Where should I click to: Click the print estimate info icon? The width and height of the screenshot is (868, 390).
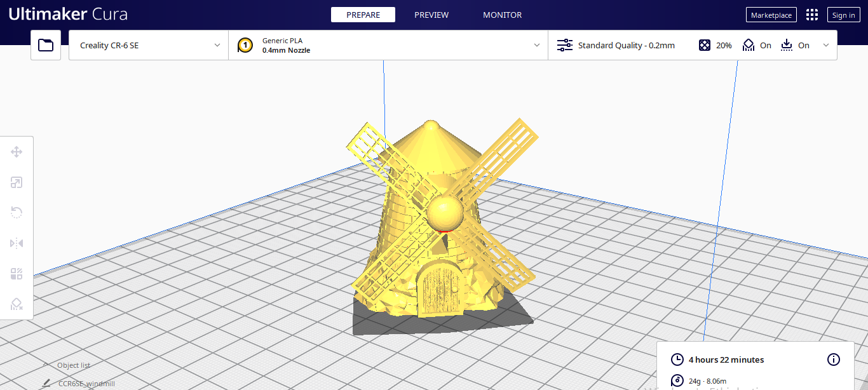pyautogui.click(x=833, y=360)
